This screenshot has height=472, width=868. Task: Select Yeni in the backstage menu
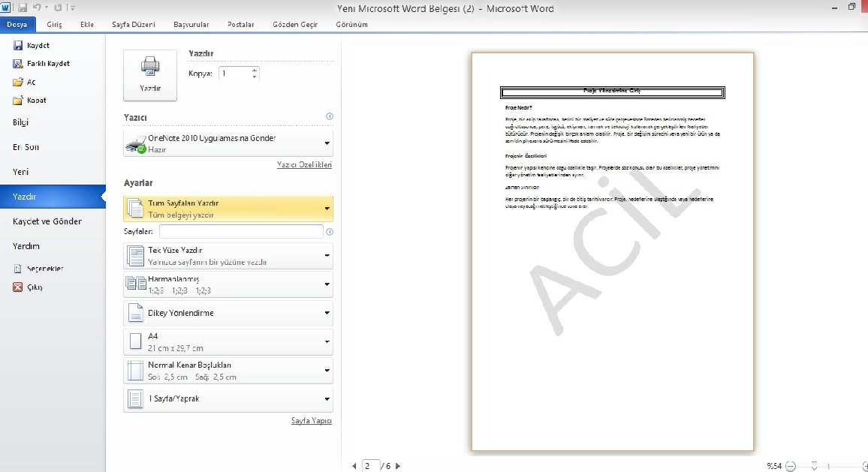53,172
